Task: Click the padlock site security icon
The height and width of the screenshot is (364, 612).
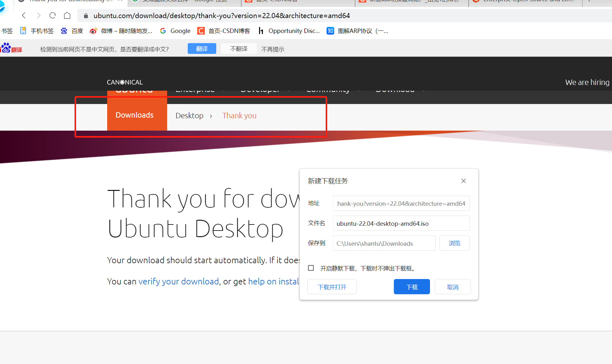Action: point(86,16)
